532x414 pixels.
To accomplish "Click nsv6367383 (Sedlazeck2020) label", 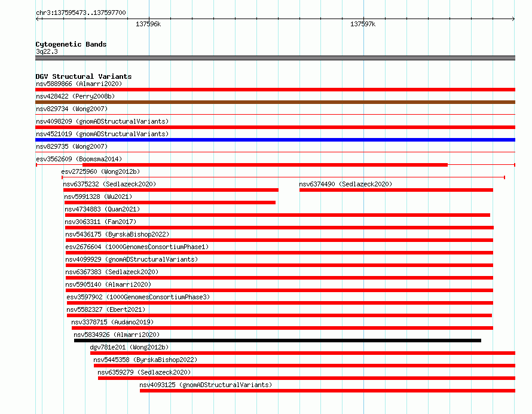I will (x=112, y=272).
